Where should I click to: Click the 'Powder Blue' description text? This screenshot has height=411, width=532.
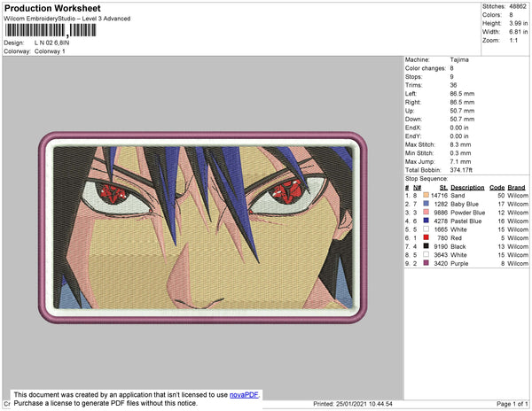point(468,213)
